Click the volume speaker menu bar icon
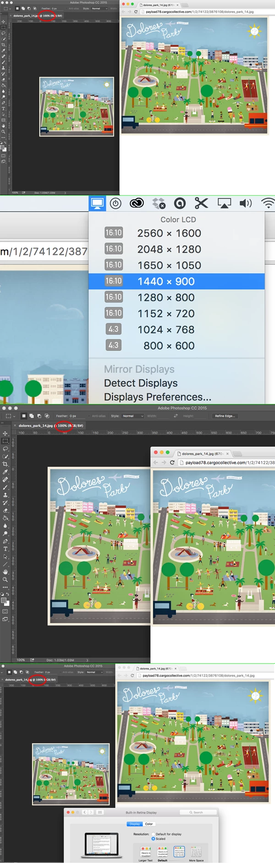Screen dimensions: 275x868 click(x=246, y=203)
